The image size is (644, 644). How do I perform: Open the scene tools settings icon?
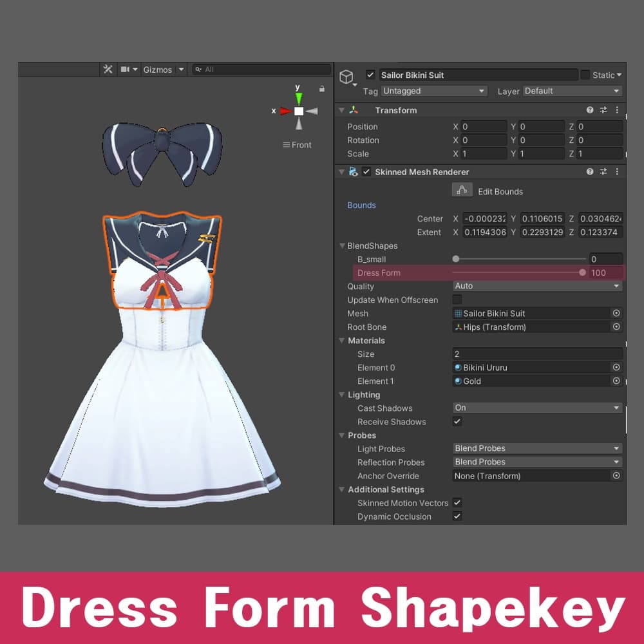pos(108,70)
